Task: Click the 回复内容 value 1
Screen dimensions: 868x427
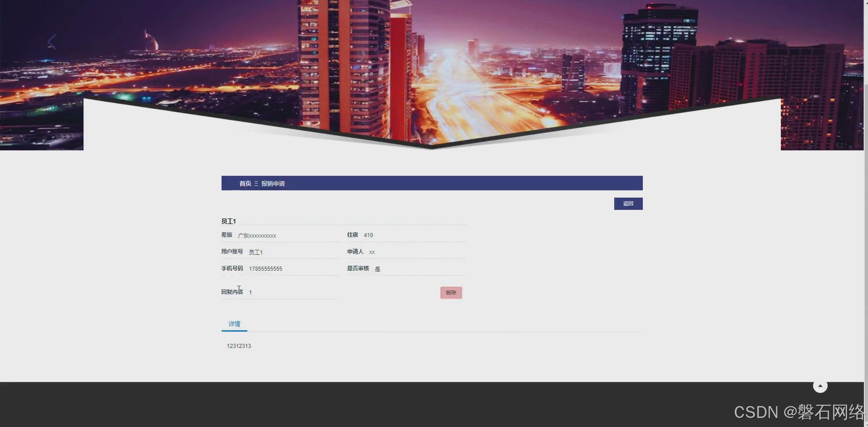Action: (250, 292)
